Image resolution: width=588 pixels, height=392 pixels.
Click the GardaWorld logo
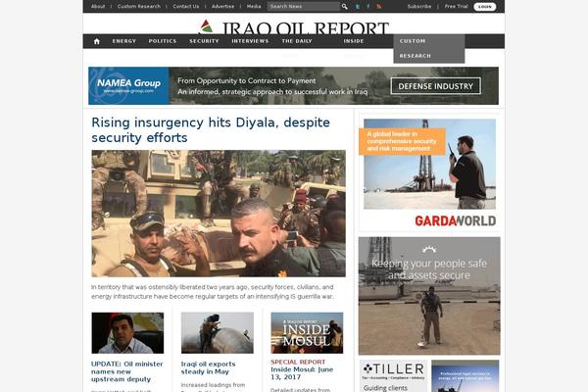[456, 220]
